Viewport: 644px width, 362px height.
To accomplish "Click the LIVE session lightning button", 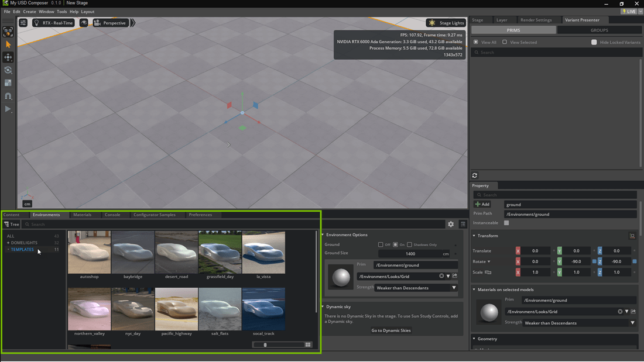I will coord(629,12).
